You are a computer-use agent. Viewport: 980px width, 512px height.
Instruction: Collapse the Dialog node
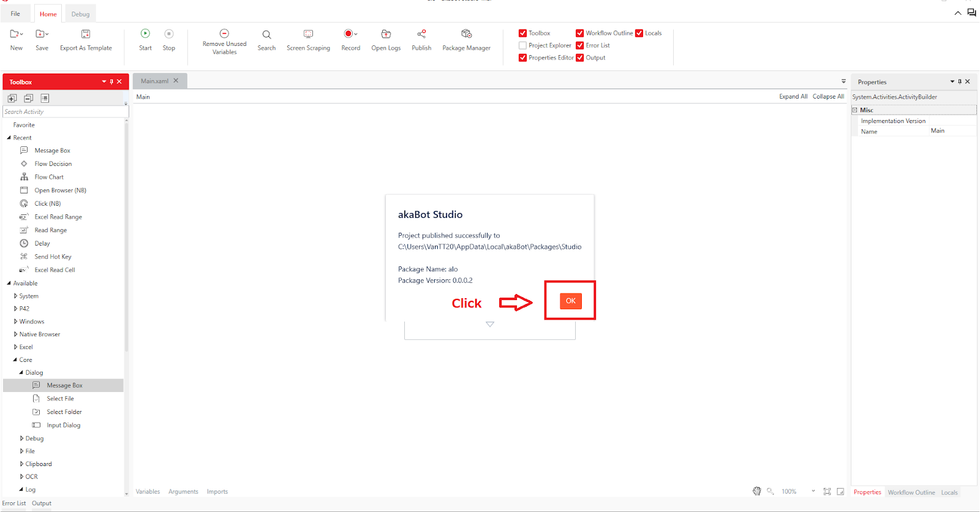[21, 372]
